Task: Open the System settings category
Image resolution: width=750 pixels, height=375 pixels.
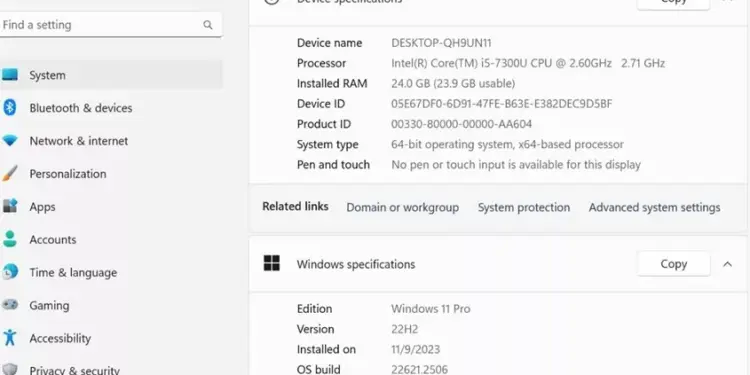Action: tap(111, 75)
